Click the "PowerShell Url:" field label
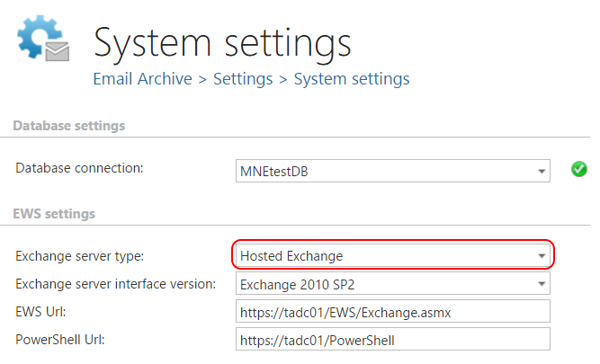Viewport: 600px width, 364px height. tap(59, 340)
